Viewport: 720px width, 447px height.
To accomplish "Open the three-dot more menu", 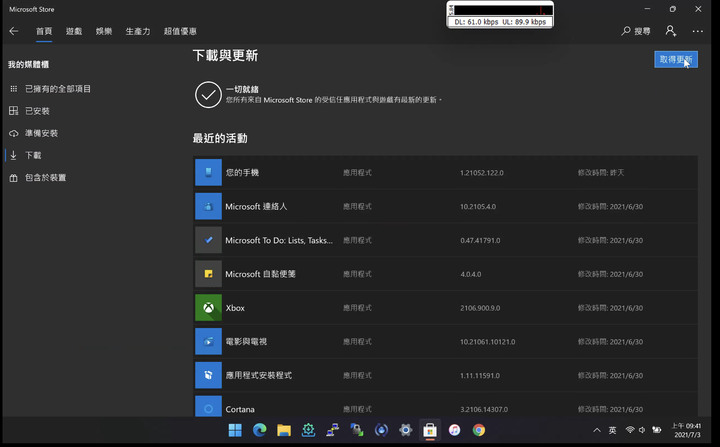I will click(x=698, y=31).
